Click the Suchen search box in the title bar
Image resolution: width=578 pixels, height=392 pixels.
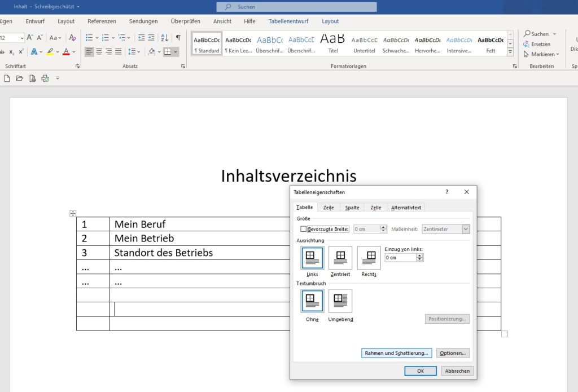coord(296,7)
